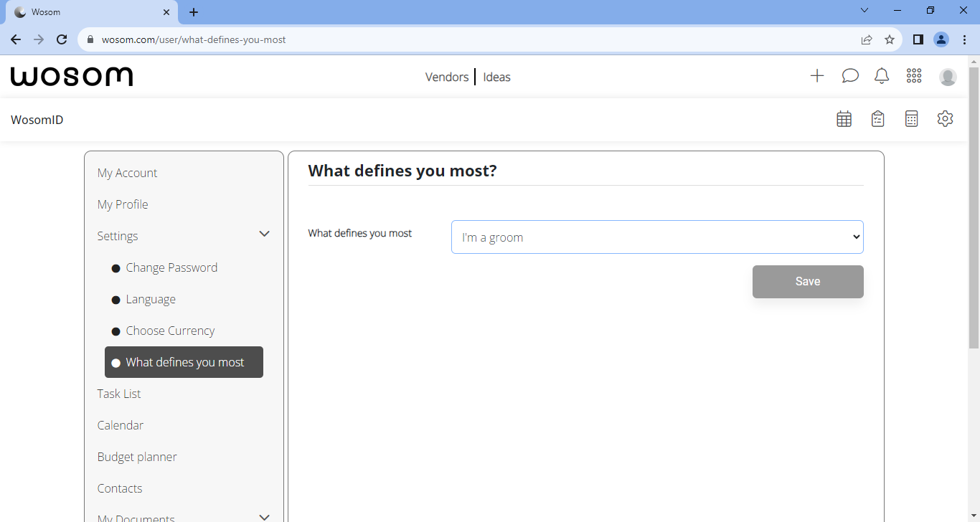Share the page via the share icon
The width and height of the screenshot is (980, 522).
coord(867,39)
